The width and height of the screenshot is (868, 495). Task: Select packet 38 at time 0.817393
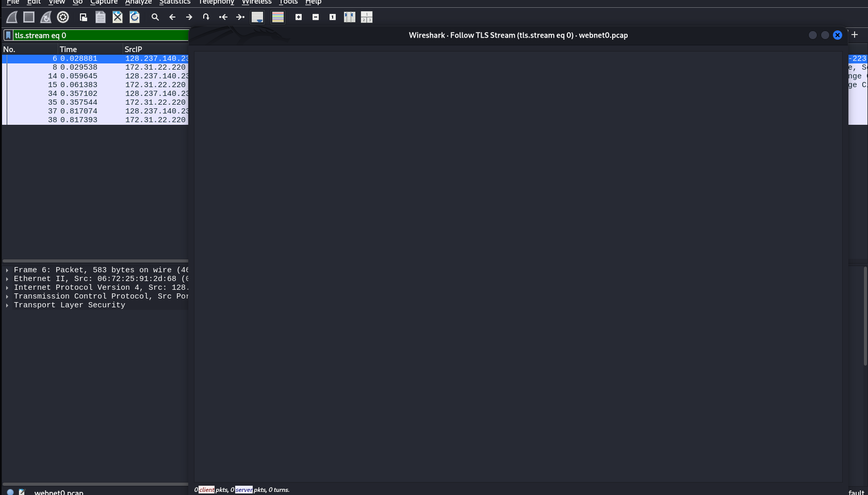[x=95, y=120]
